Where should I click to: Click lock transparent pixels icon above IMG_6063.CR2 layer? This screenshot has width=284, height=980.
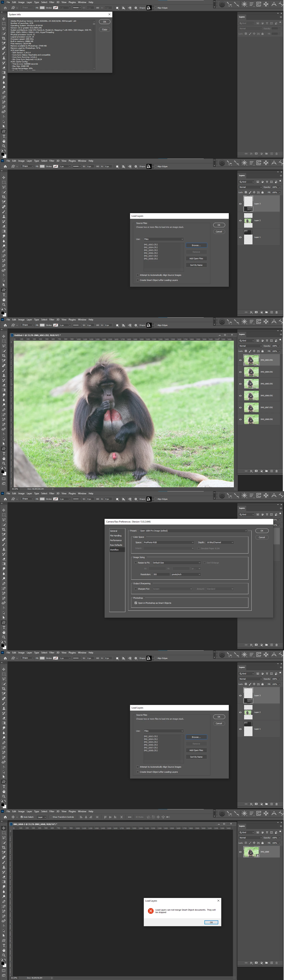tap(246, 351)
